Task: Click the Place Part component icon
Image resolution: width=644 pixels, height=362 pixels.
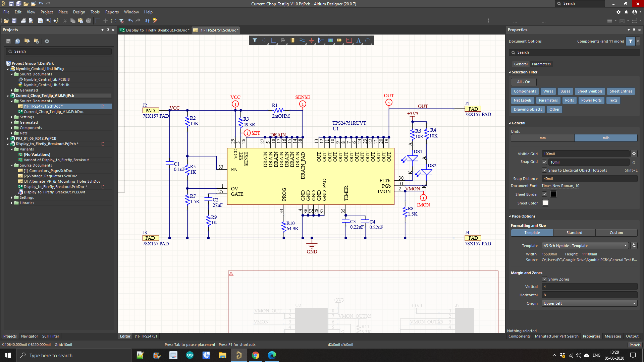Action: click(293, 41)
